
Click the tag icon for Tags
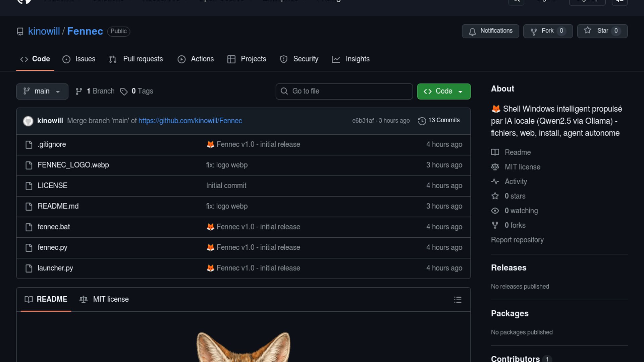click(x=124, y=92)
